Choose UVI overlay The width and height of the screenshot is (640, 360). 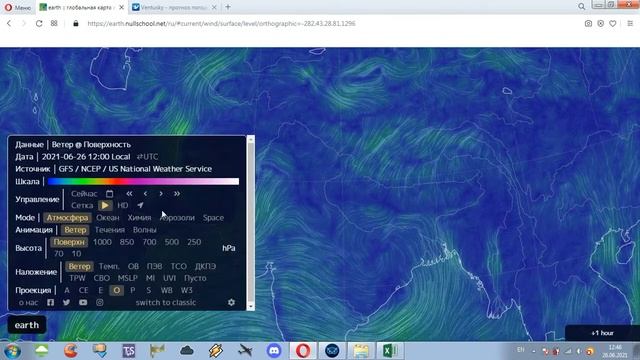[169, 278]
